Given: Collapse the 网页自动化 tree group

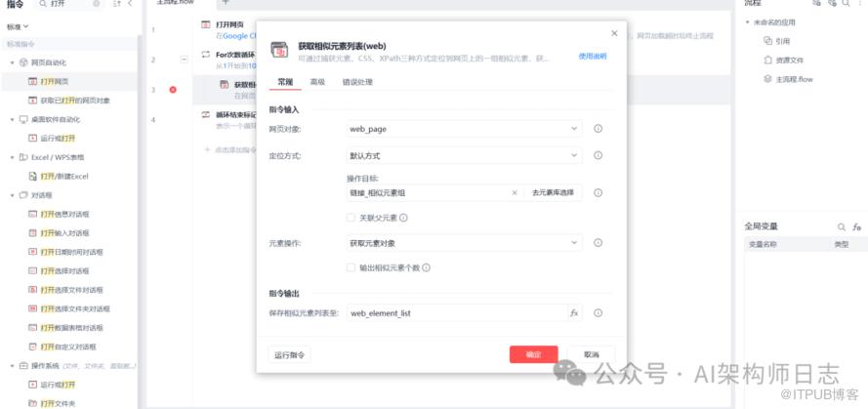Looking at the screenshot, I should tap(12, 62).
